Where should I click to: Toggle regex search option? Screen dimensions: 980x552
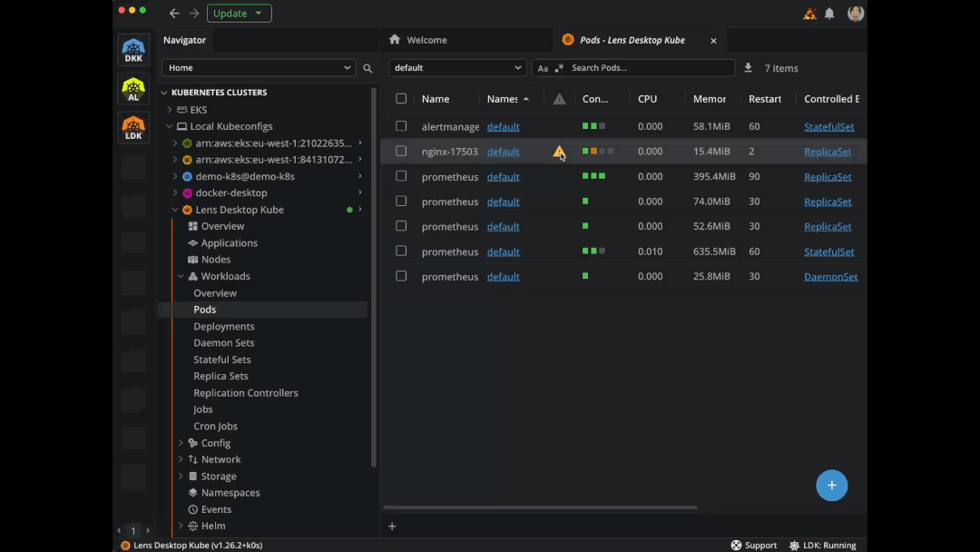tap(559, 68)
